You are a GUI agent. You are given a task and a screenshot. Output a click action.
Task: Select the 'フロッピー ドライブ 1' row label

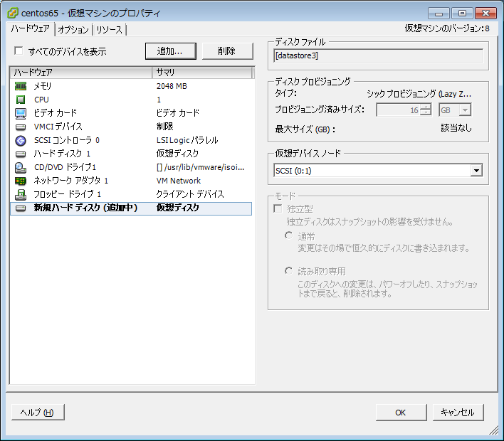click(x=67, y=194)
